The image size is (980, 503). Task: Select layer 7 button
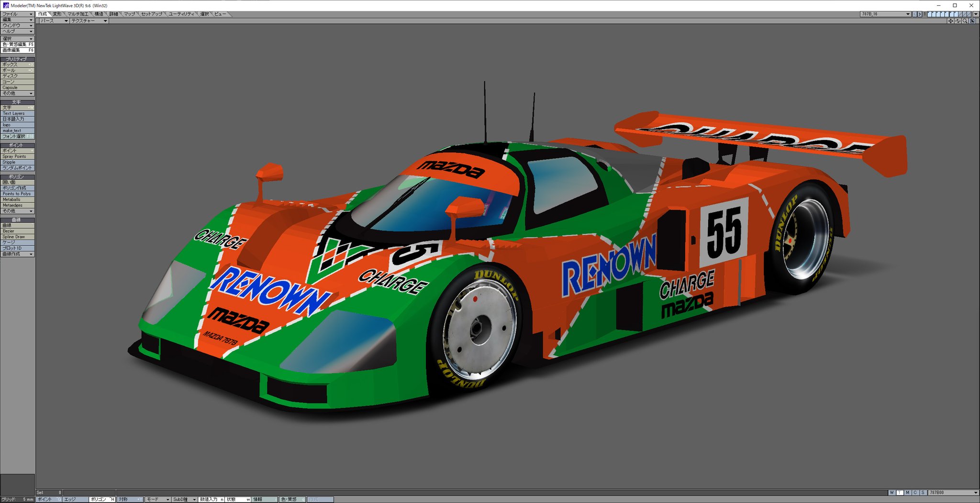(956, 14)
